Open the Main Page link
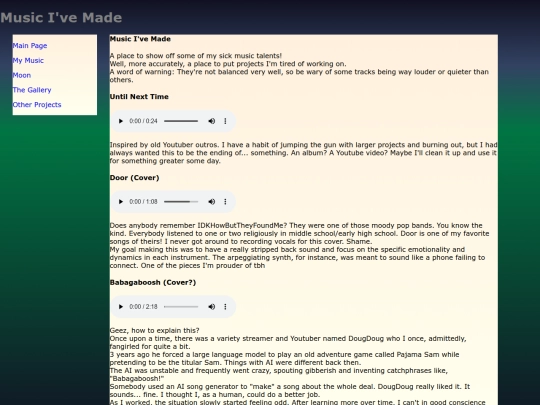 coord(30,45)
